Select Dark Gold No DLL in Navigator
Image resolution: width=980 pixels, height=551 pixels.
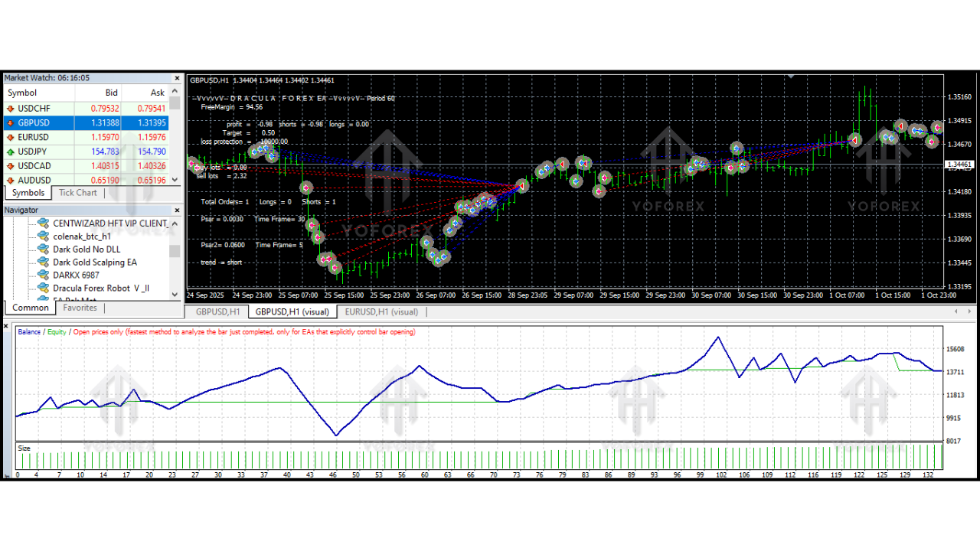87,249
